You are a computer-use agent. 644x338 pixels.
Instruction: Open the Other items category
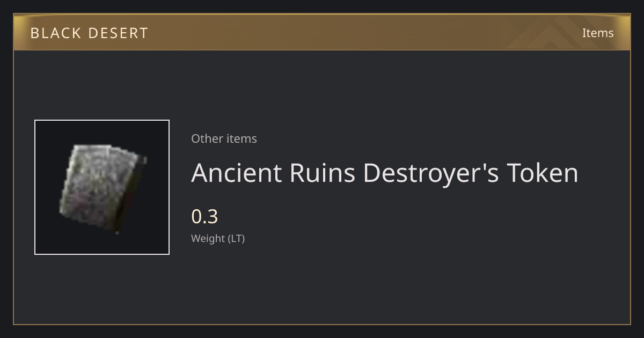224,138
